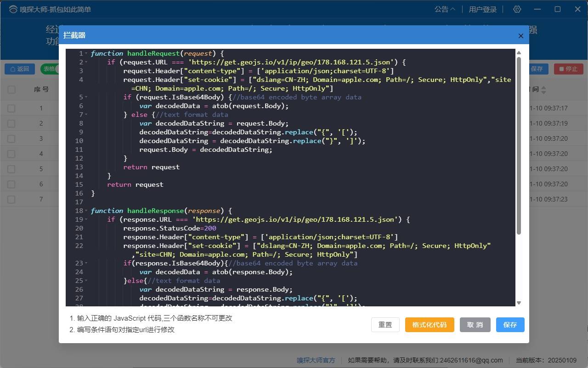Click 'response.StatusCode=200' code line

coord(170,228)
